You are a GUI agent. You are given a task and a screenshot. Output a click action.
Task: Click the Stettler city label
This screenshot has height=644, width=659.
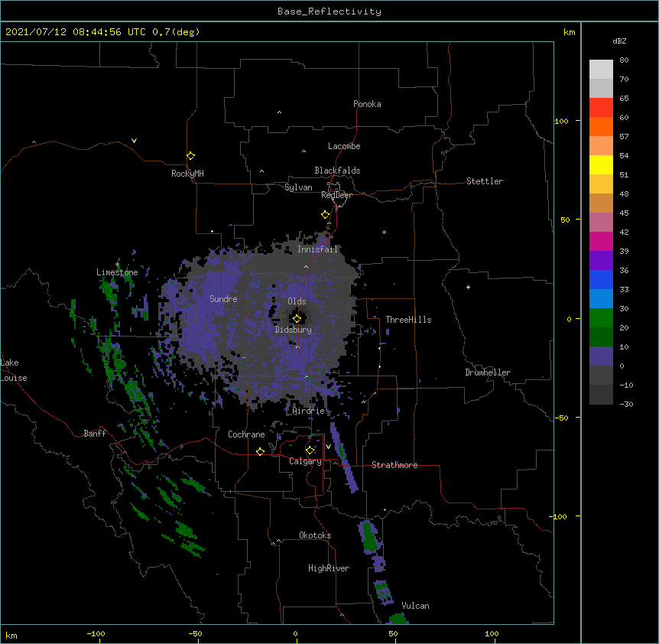click(485, 181)
